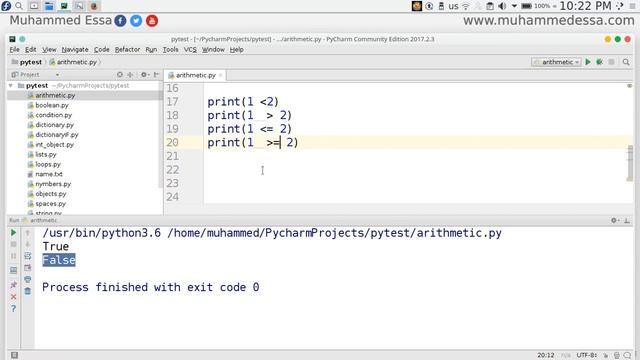Hide Run panel with its hide icon

coord(627,220)
